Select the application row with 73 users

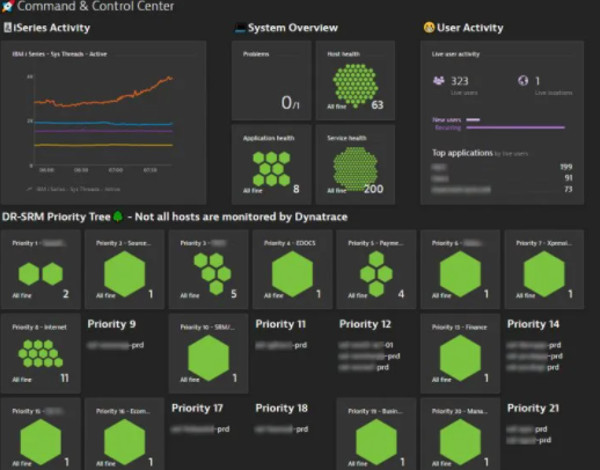click(x=502, y=189)
